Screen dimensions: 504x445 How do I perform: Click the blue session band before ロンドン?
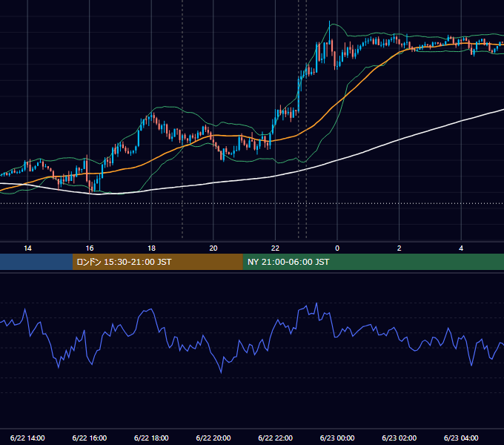coord(36,262)
